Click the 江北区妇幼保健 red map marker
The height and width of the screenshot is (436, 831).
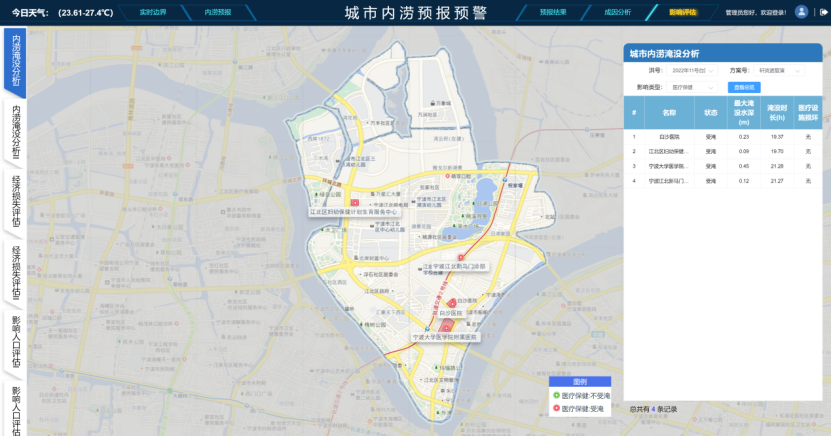pos(354,202)
